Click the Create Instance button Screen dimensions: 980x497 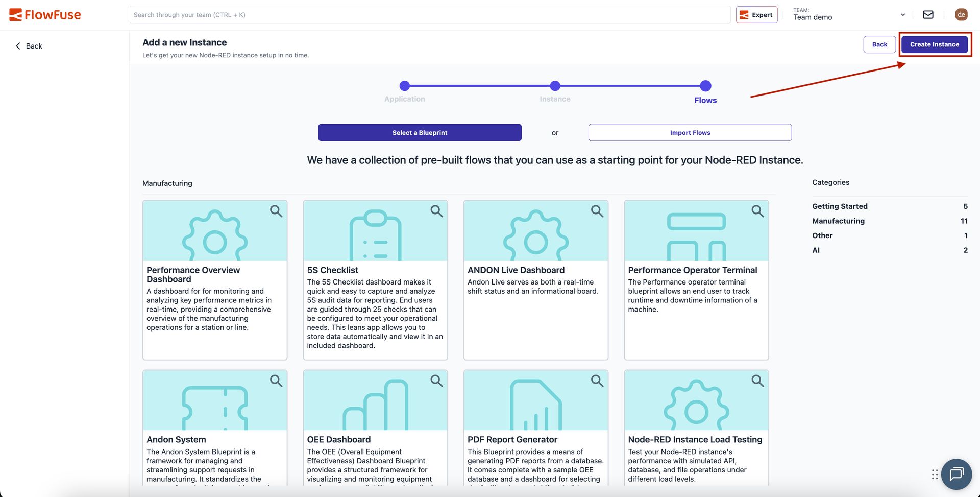tap(934, 44)
